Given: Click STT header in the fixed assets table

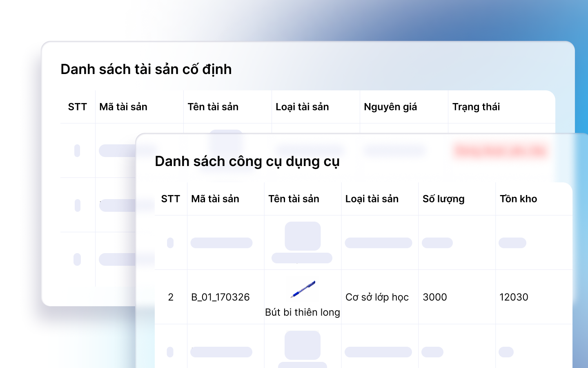Looking at the screenshot, I should [x=78, y=107].
